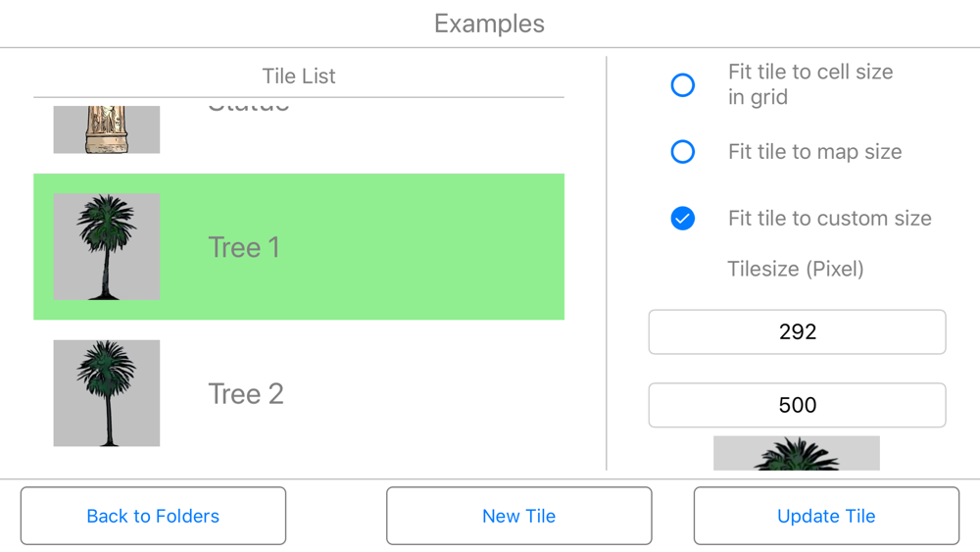Click the Tile List header
The image size is (980, 552).
click(299, 76)
